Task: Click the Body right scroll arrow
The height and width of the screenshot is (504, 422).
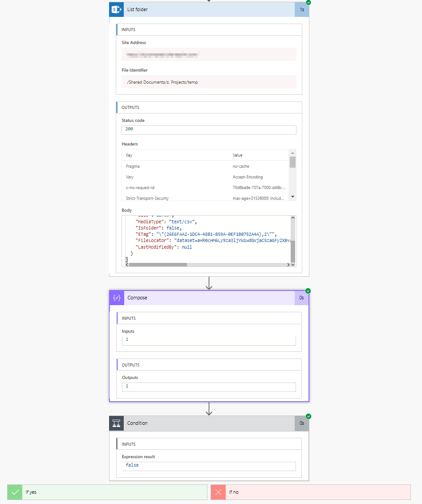Action: (x=288, y=265)
